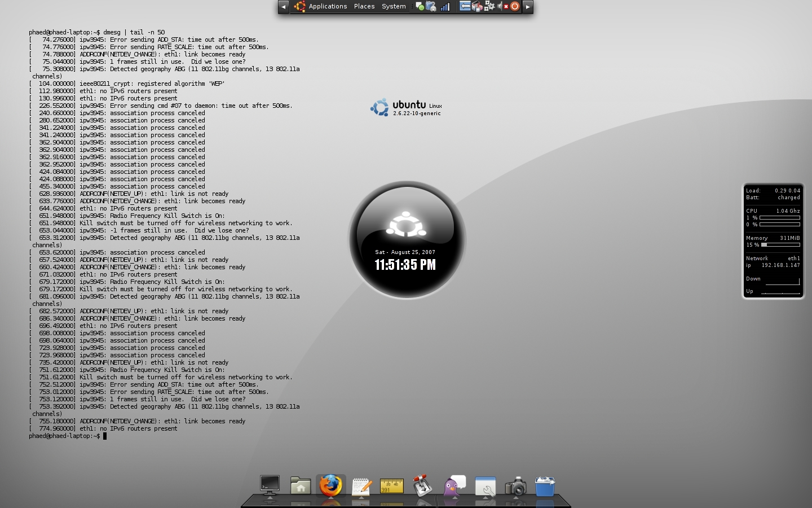
Task: Open the Trash icon in the dock
Action: coord(545,485)
